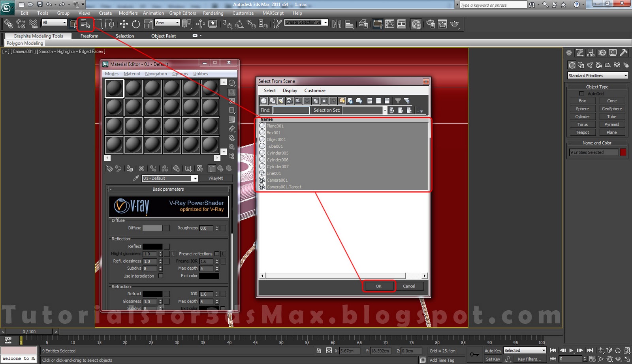Select the Select and Move tool
Image resolution: width=632 pixels, height=364 pixels.
[124, 24]
